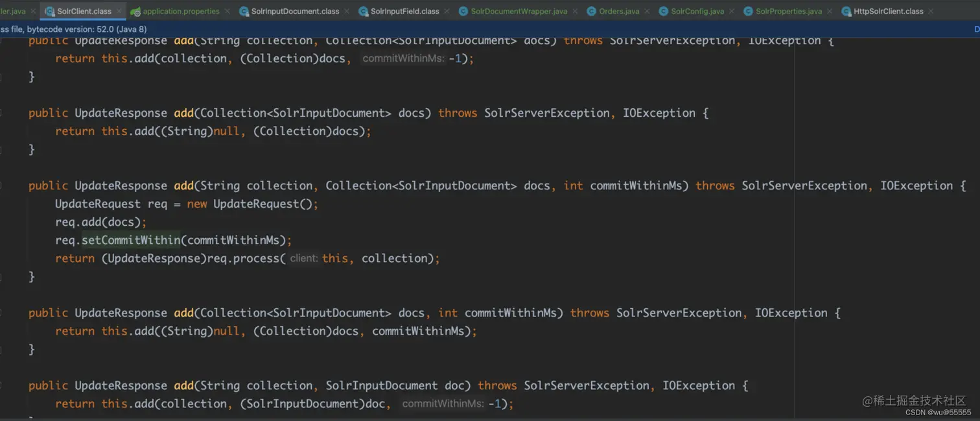Click the Java icon on SolrProperties.java tab

tap(749, 11)
